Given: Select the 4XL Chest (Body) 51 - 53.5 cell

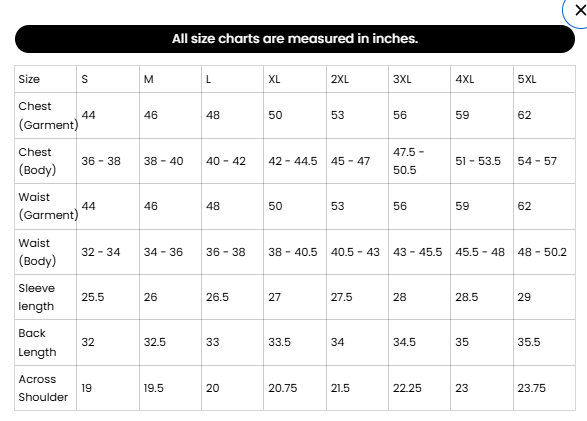Looking at the screenshot, I should [x=482, y=161].
